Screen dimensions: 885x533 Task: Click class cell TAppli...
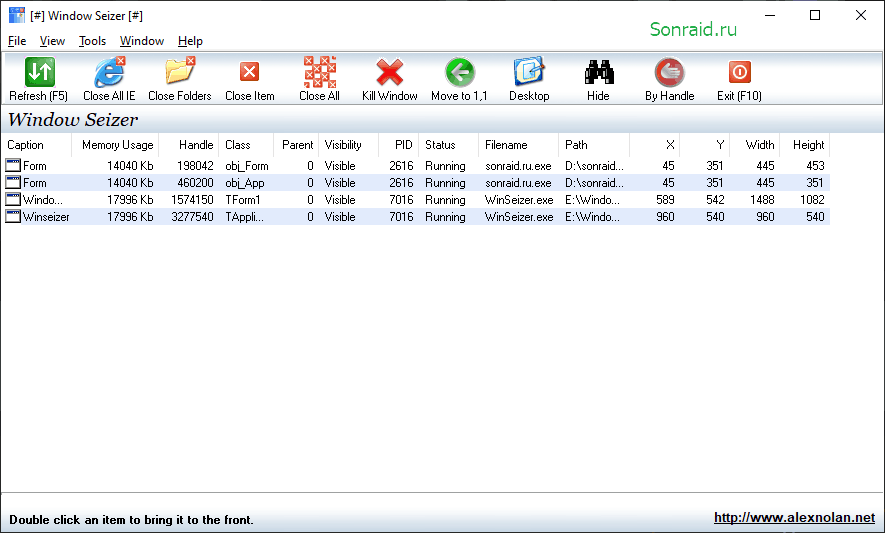(244, 217)
